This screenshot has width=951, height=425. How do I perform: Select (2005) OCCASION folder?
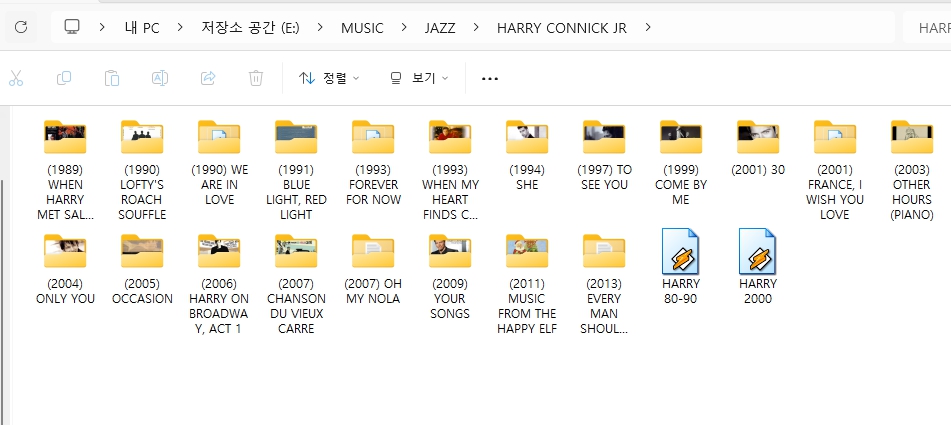coord(142,269)
